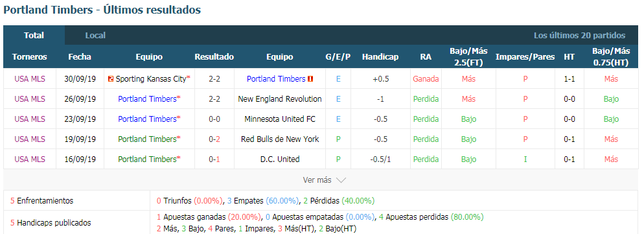The image size is (644, 234).
Task: Click the rank badge beside Sporting Kansas City
Action: click(111, 79)
